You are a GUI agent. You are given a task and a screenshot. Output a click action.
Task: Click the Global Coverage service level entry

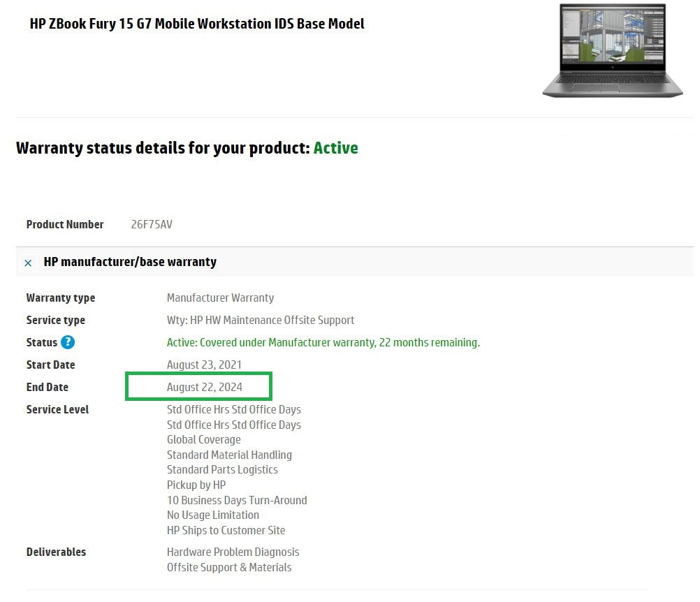point(203,439)
